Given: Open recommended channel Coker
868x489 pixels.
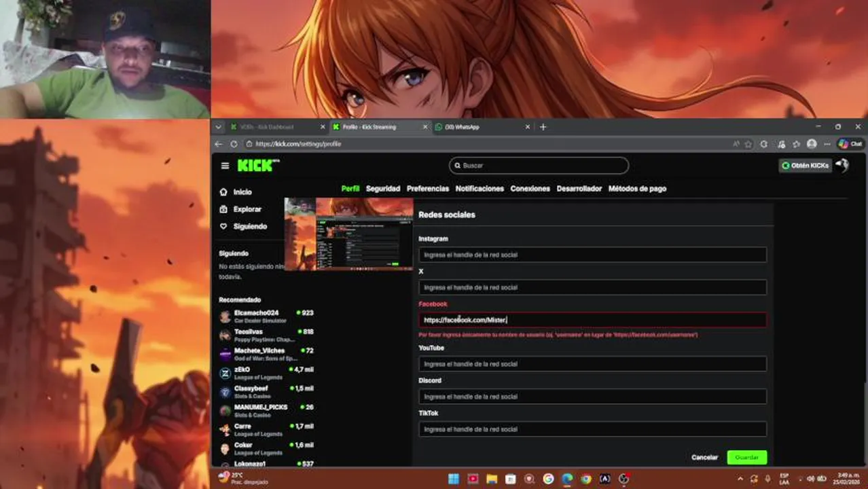Looking at the screenshot, I should (x=266, y=449).
